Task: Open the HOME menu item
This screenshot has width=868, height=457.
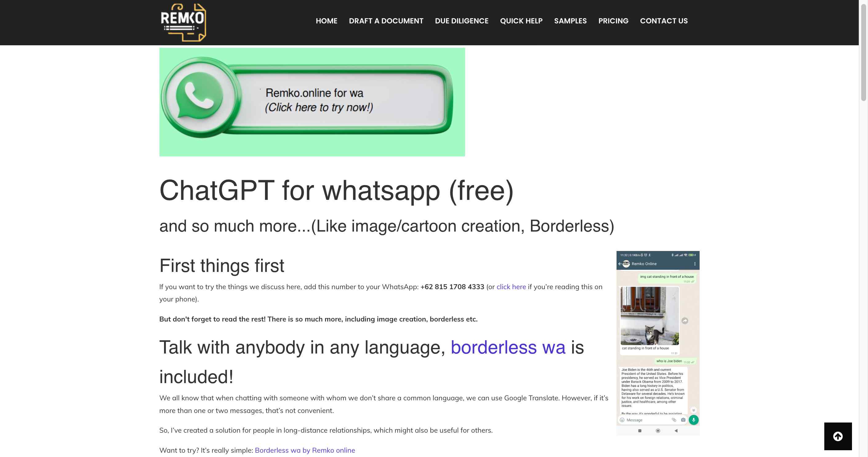Action: [x=326, y=21]
